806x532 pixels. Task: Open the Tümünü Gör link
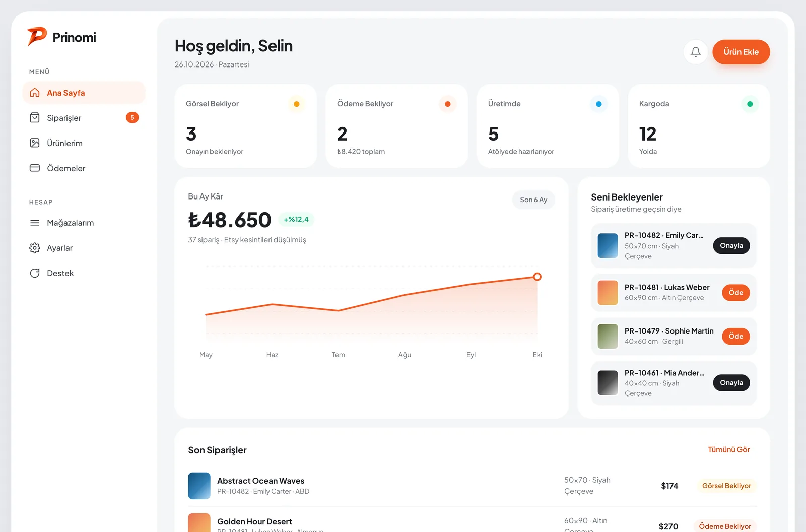[x=729, y=450]
